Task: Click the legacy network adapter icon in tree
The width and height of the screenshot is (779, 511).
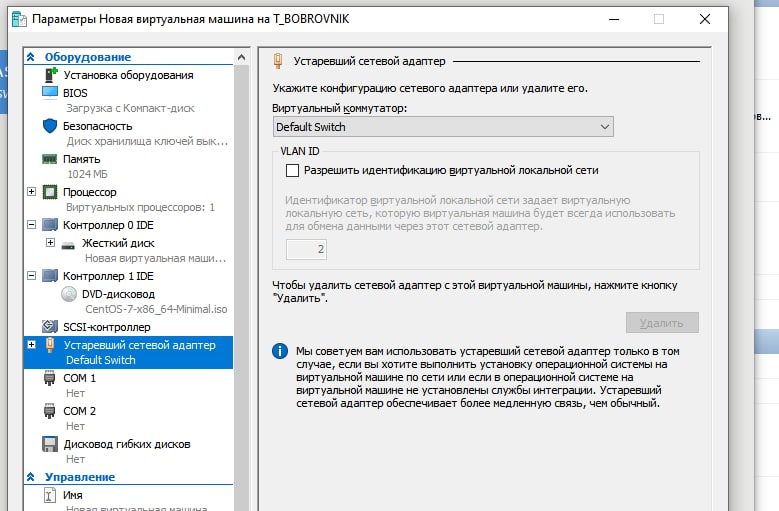Action: (50, 345)
